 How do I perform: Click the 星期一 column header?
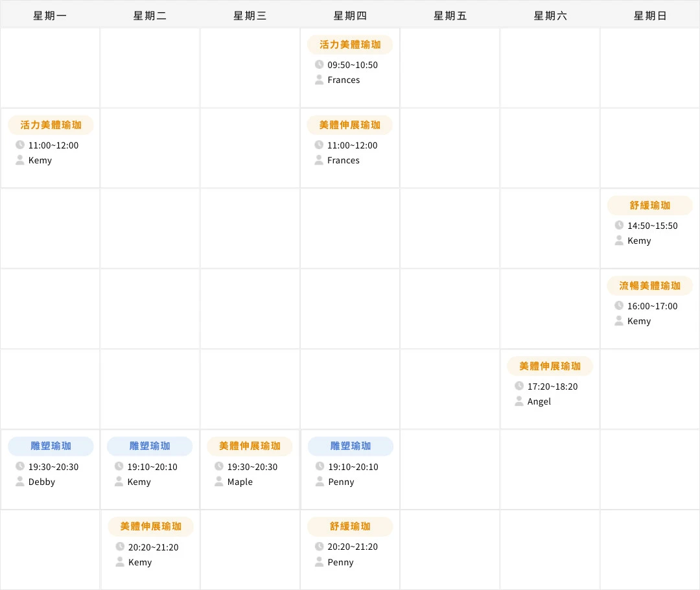(x=50, y=16)
